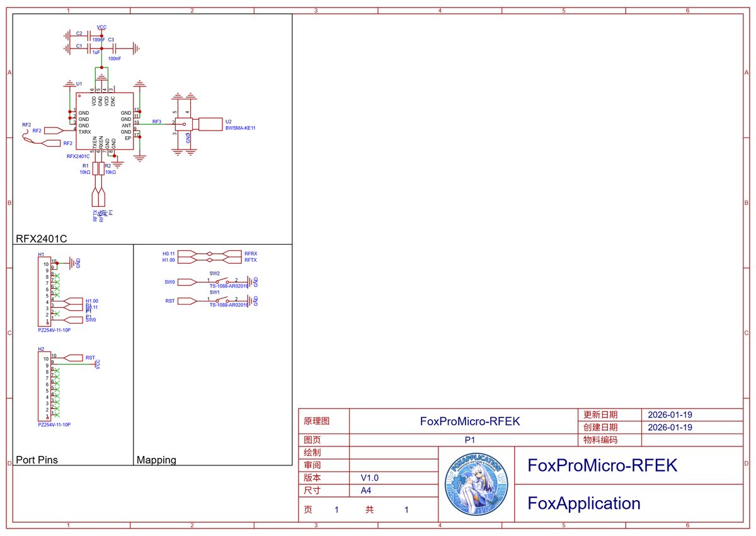Select the SMA connector U2 symbol
The height and width of the screenshot is (536, 756).
point(198,124)
